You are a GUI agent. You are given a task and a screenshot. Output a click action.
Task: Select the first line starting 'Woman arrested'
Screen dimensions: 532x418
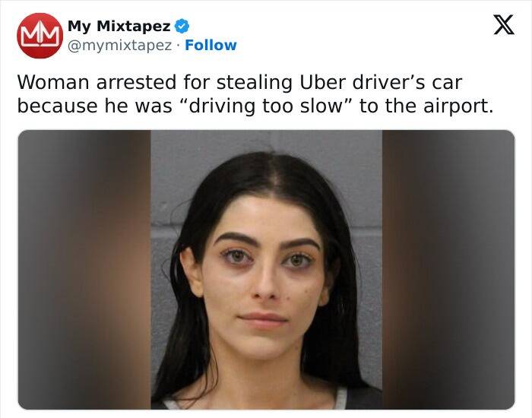click(x=239, y=82)
